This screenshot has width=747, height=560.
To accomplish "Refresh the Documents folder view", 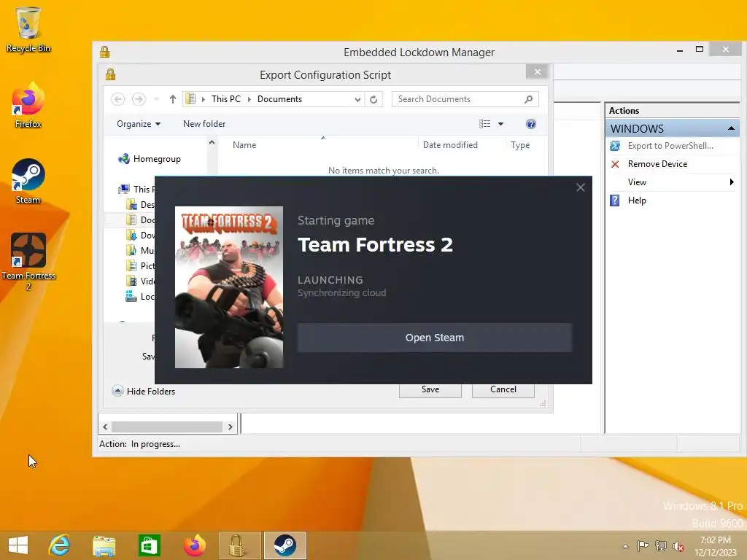I will point(373,99).
